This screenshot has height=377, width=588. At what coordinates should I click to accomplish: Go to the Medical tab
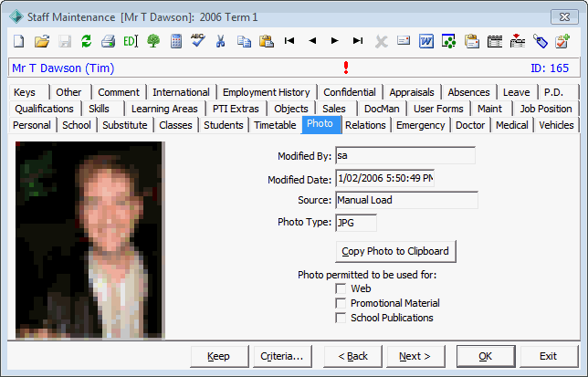[x=512, y=125]
